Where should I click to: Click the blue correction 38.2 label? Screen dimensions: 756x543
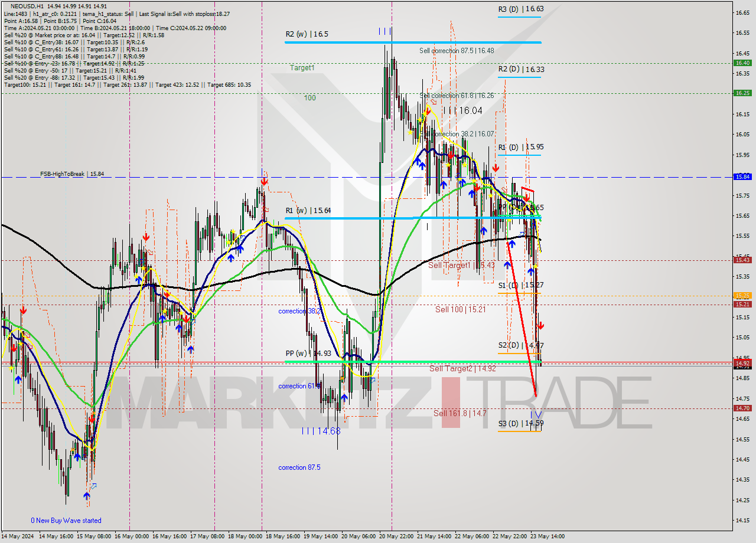[299, 311]
